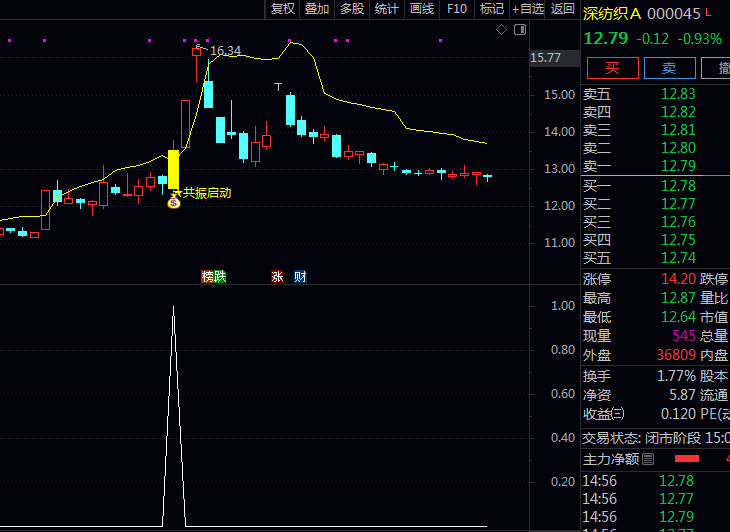Click the money bag signal icon
The height and width of the screenshot is (532, 730).
[173, 202]
